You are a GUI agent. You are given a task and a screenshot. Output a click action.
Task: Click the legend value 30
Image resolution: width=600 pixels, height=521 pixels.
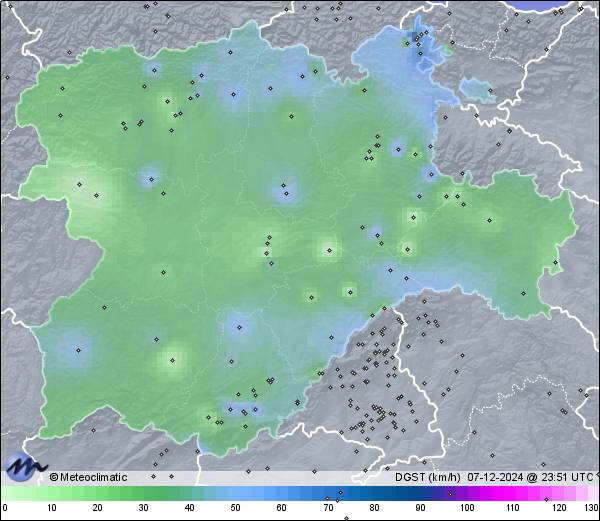143,508
